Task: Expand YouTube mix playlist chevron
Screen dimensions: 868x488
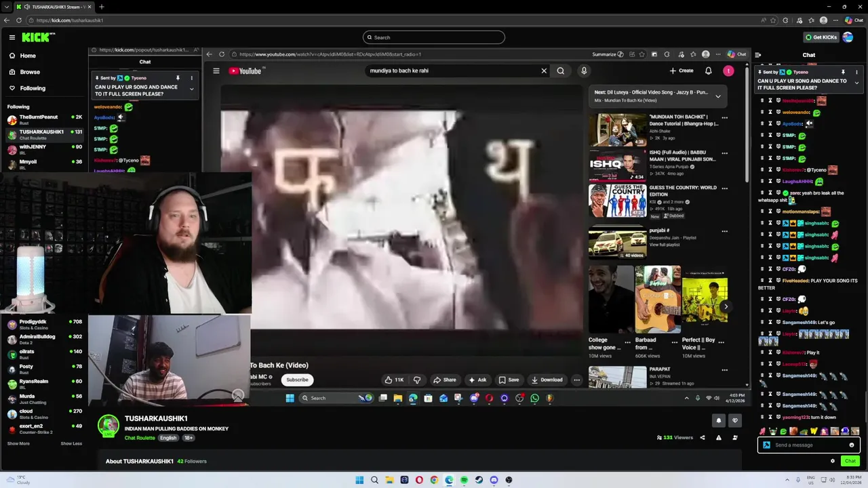Action: (718, 96)
